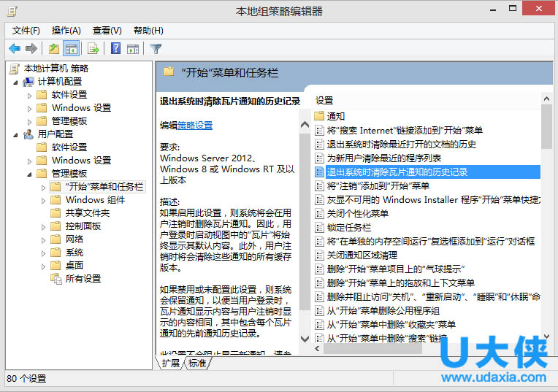Click the Export list toolbar icon

click(93, 48)
